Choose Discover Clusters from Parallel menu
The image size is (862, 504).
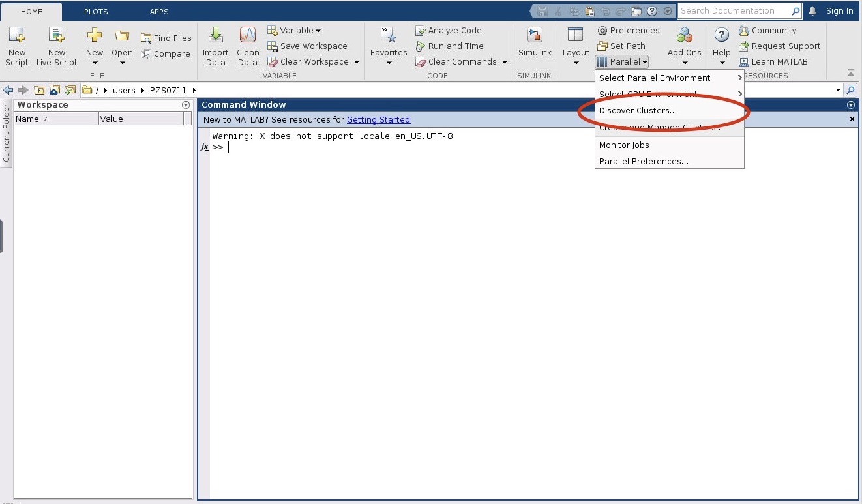click(670, 110)
